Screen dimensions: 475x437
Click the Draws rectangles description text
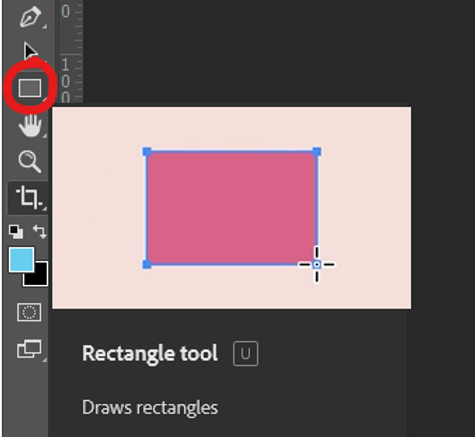[x=150, y=408]
